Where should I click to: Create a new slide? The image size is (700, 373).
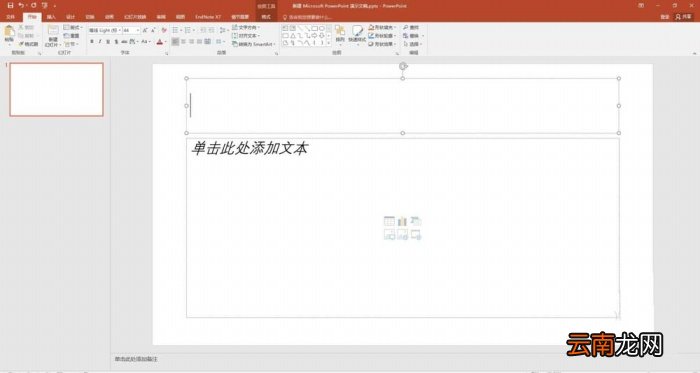click(x=53, y=37)
